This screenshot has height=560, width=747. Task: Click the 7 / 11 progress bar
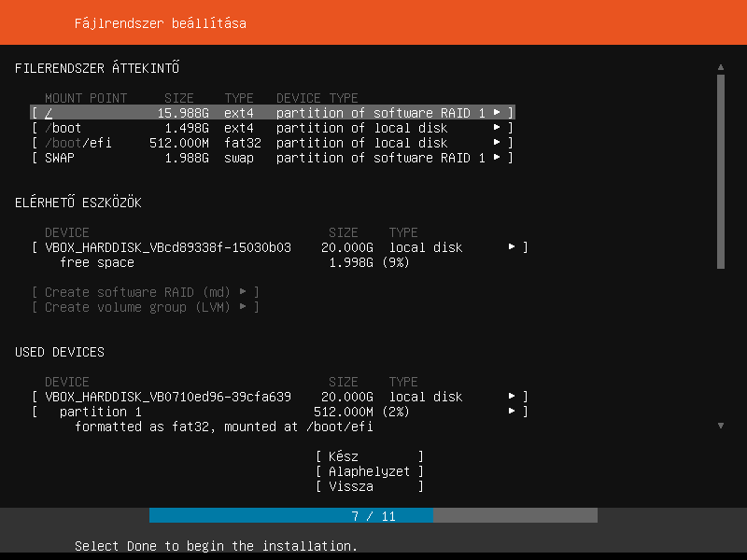373,515
